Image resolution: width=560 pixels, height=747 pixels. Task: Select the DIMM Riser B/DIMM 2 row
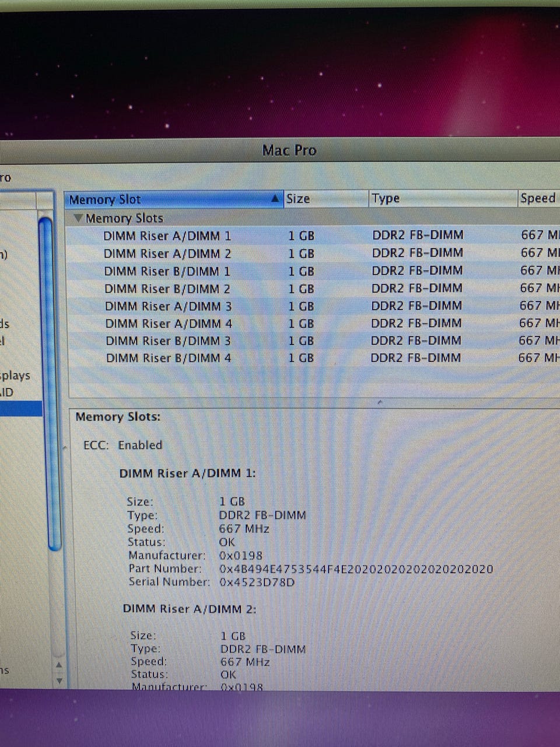tap(313, 288)
